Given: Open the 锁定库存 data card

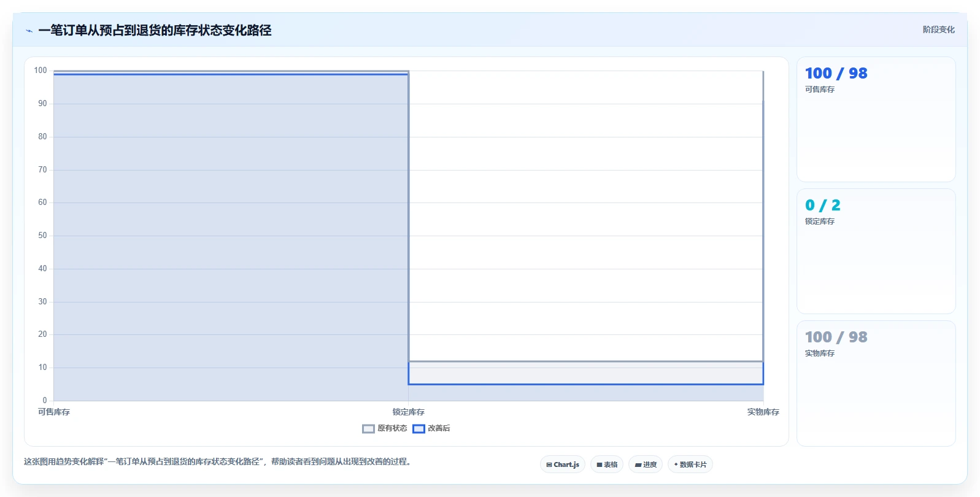Looking at the screenshot, I should click(876, 251).
